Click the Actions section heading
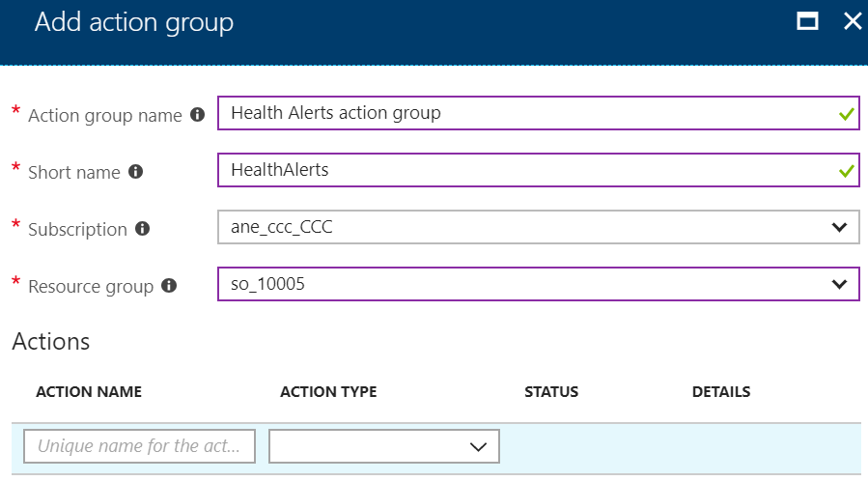Viewport: 868px width, 481px height. coord(51,342)
